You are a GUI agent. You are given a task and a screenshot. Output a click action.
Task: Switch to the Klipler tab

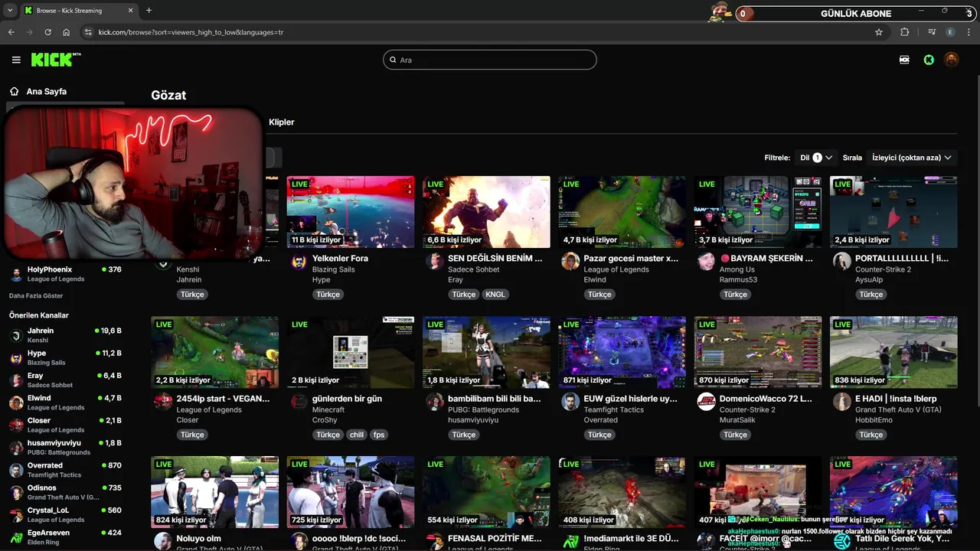[x=282, y=122]
